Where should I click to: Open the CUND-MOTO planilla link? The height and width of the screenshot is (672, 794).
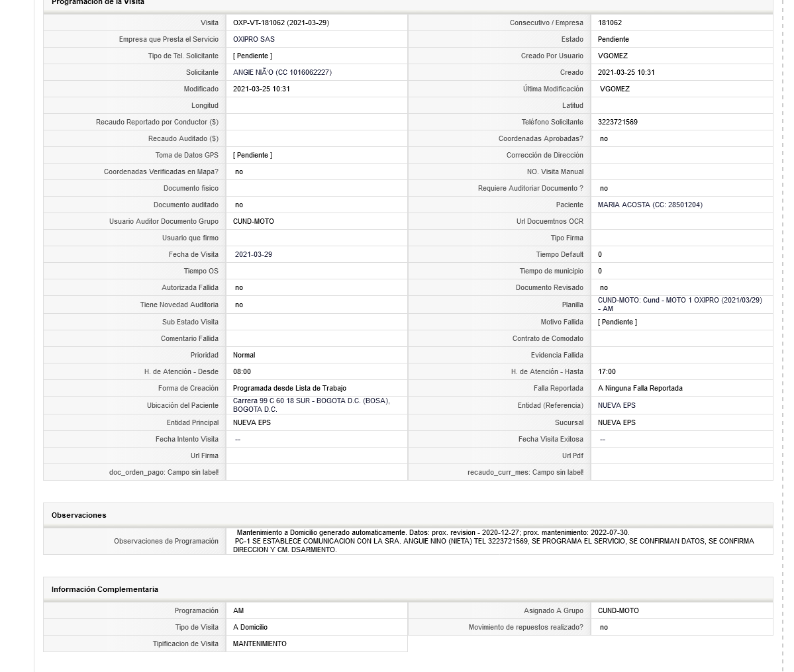679,305
